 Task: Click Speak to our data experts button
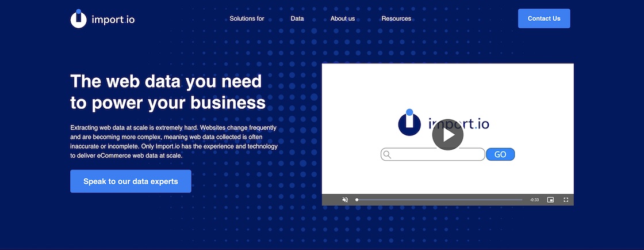tap(131, 181)
